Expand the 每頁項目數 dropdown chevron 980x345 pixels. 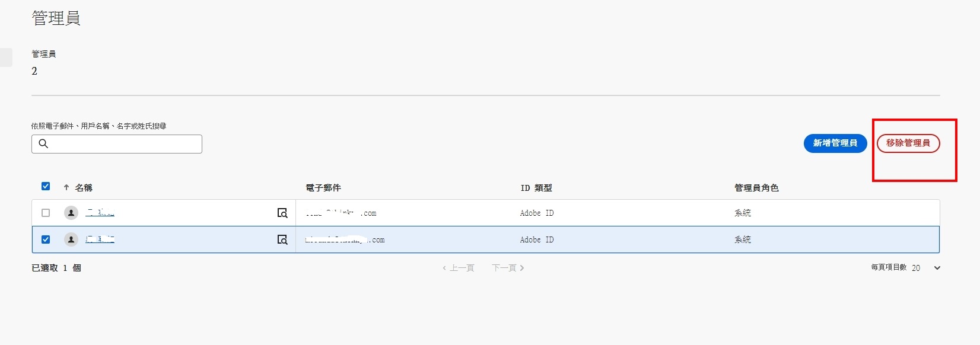point(937,268)
